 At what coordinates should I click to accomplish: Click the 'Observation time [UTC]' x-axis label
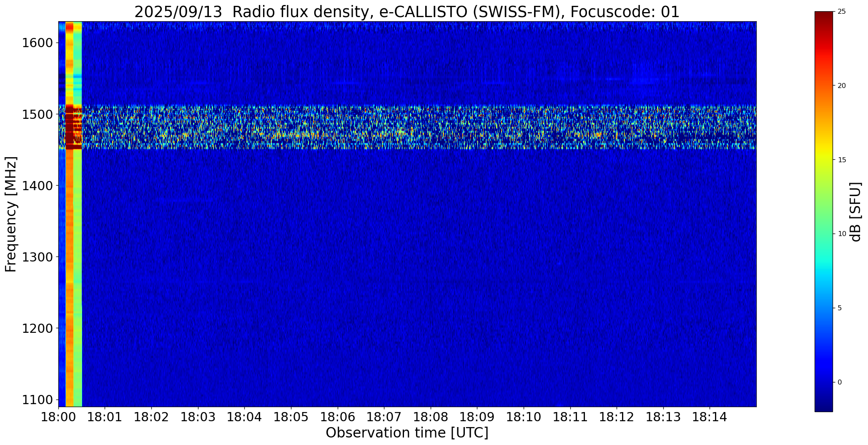coord(407,433)
